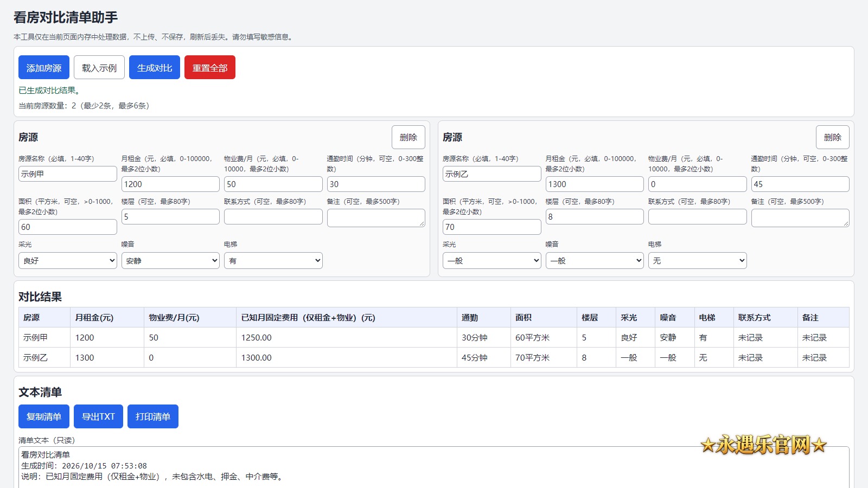868x488 pixels.
Task: Click the area field with value 60
Action: (68, 227)
